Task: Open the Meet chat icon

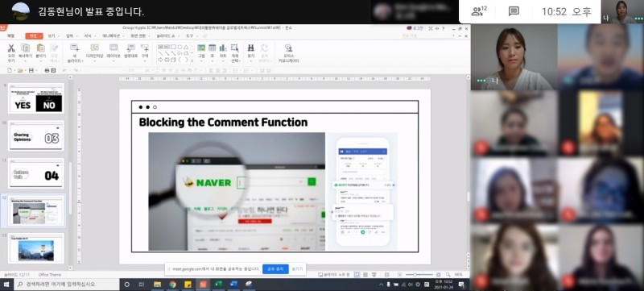Action: click(514, 11)
